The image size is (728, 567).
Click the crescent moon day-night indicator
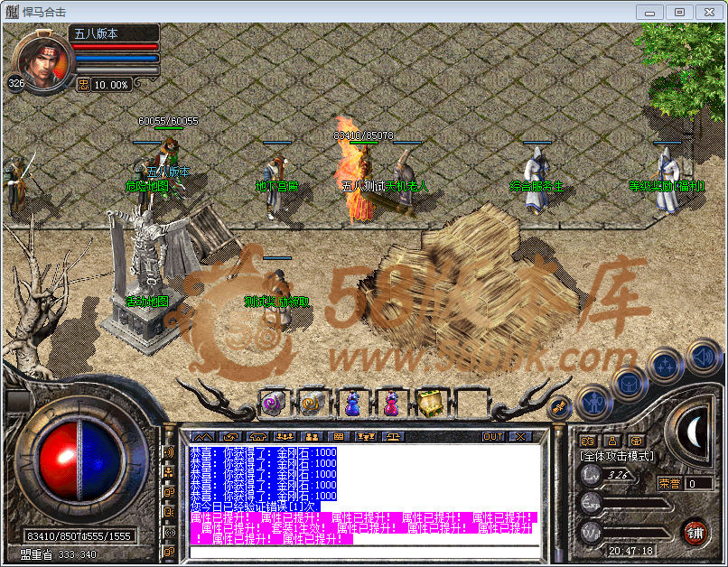(694, 432)
